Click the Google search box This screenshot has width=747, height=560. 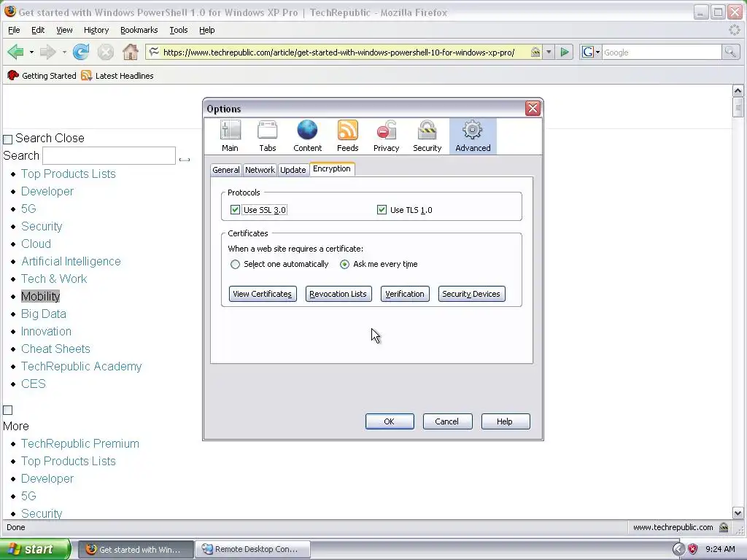pos(662,52)
